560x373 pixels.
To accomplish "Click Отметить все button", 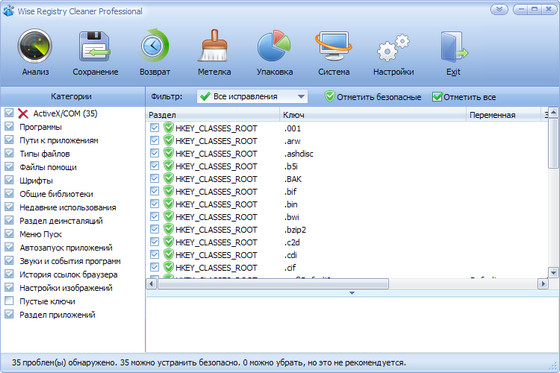I will (464, 97).
